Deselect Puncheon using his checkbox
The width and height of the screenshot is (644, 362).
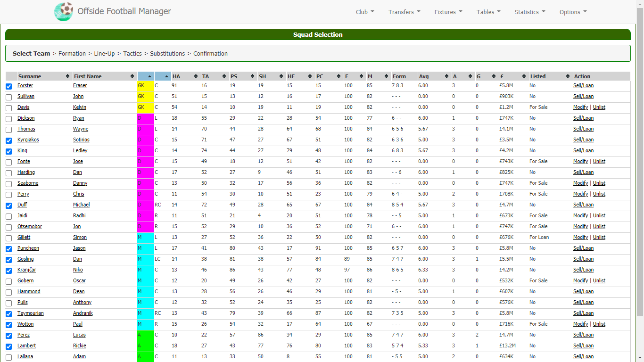coord(9,249)
